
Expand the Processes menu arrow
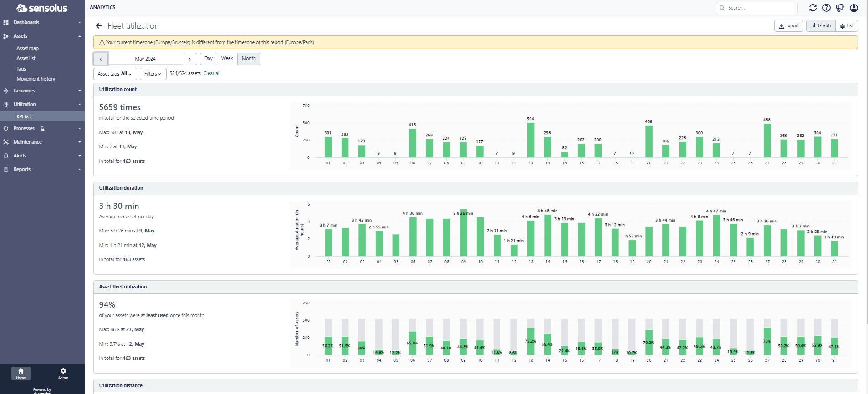[80, 128]
